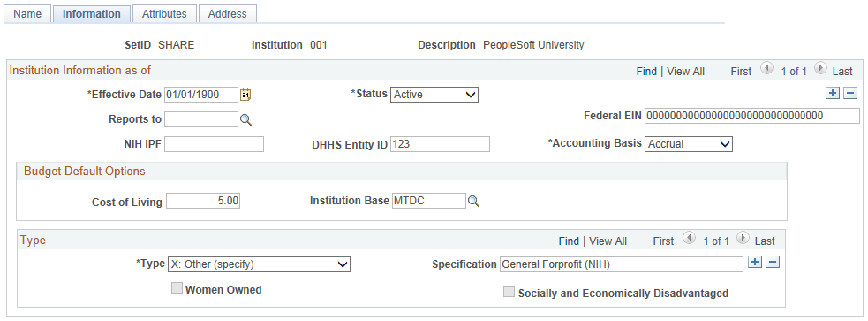The height and width of the screenshot is (321, 868).
Task: Click Last in the Type section
Action: [765, 241]
